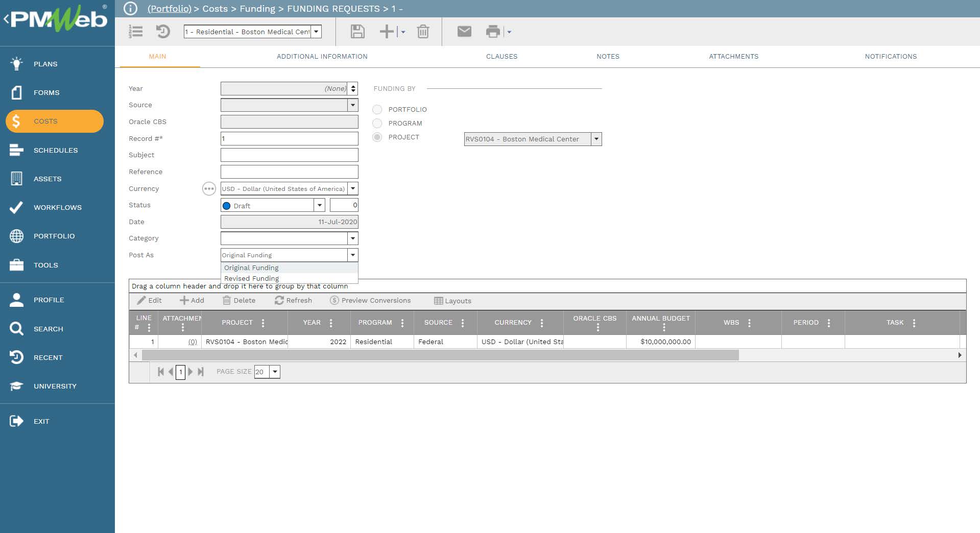This screenshot has width=980, height=533.
Task: Delete the record with the trash icon
Action: 423,32
